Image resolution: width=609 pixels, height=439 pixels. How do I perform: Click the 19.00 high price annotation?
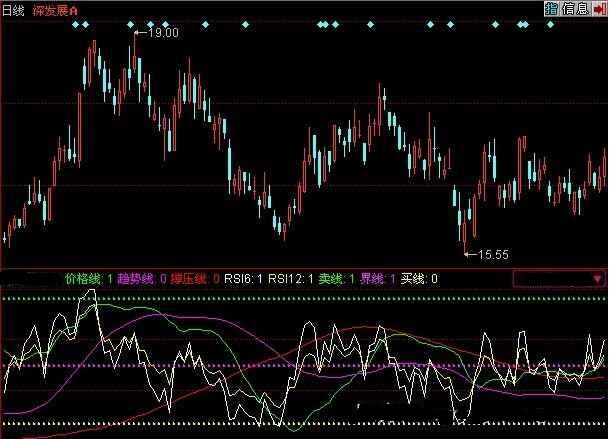[162, 33]
